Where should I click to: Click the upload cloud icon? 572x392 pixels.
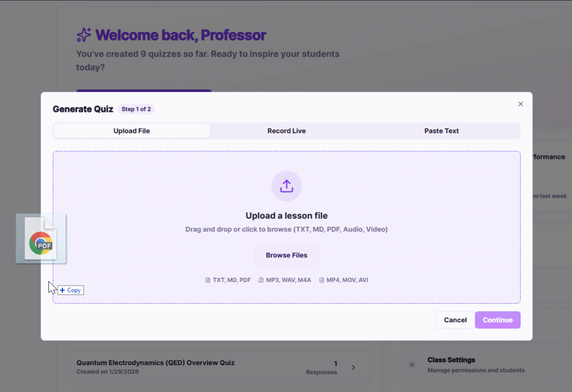[x=286, y=186]
